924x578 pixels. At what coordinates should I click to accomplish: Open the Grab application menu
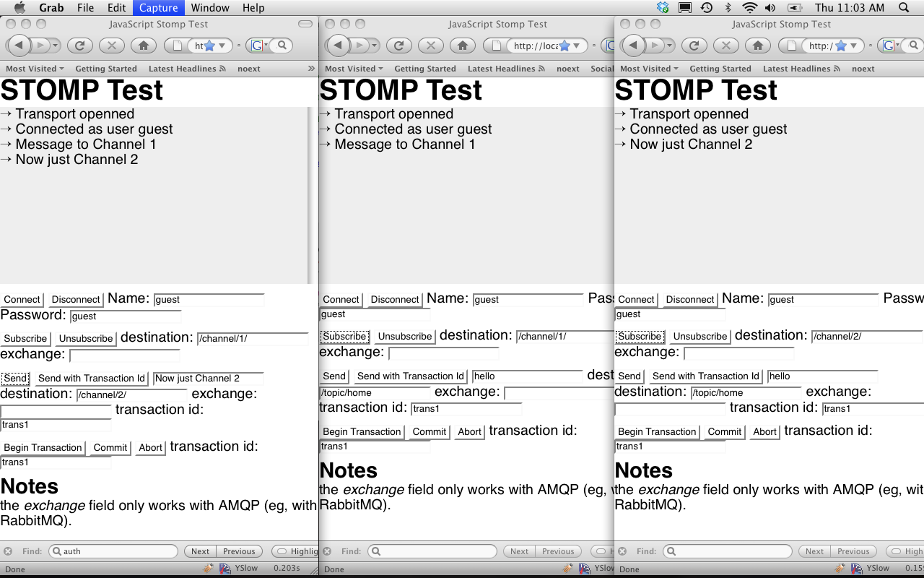click(51, 7)
